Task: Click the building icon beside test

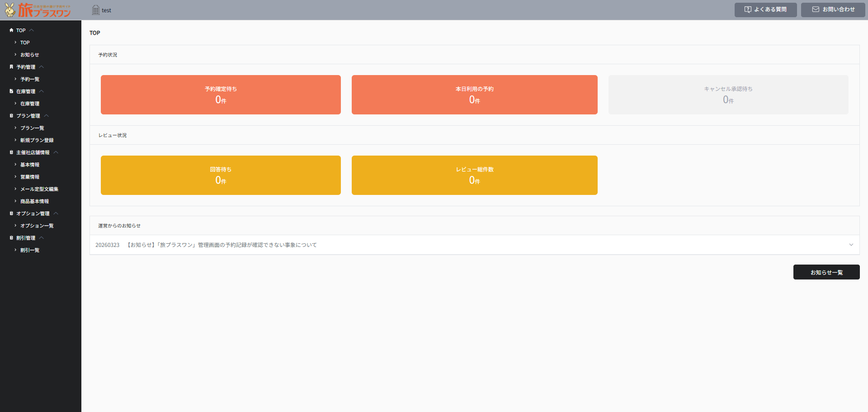Action: point(95,10)
